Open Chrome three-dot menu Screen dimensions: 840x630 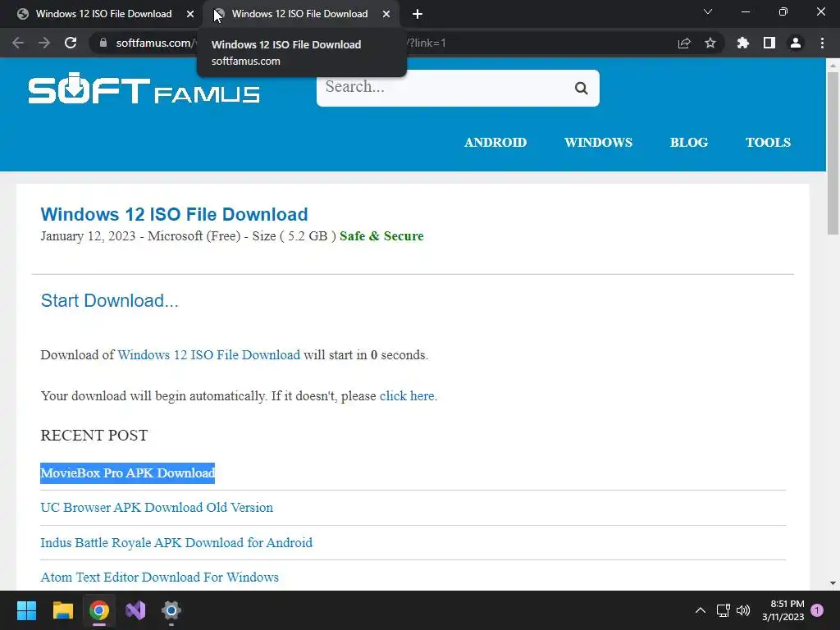click(x=822, y=43)
